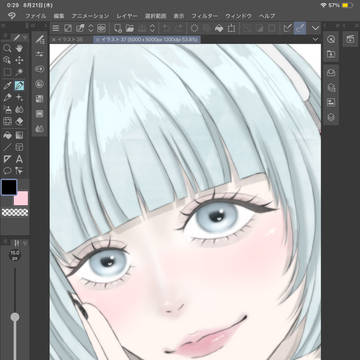Click the highlighted Pen tool
The height and width of the screenshot is (360, 360).
coord(19,86)
